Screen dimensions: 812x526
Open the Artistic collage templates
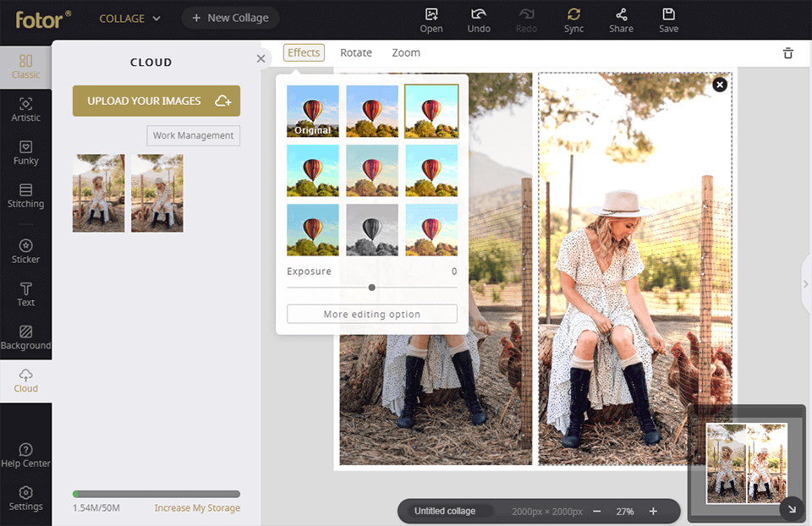coord(25,109)
